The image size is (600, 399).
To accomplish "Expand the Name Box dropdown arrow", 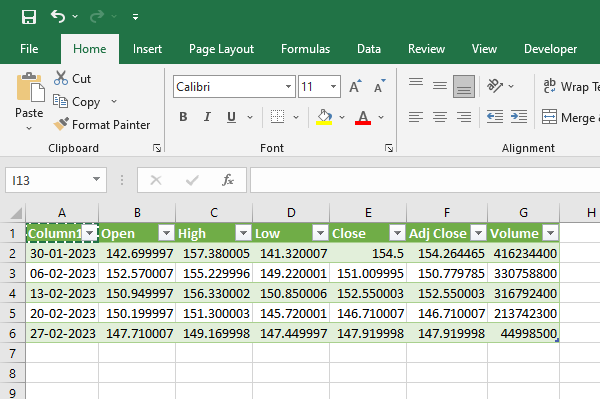I will [96, 179].
